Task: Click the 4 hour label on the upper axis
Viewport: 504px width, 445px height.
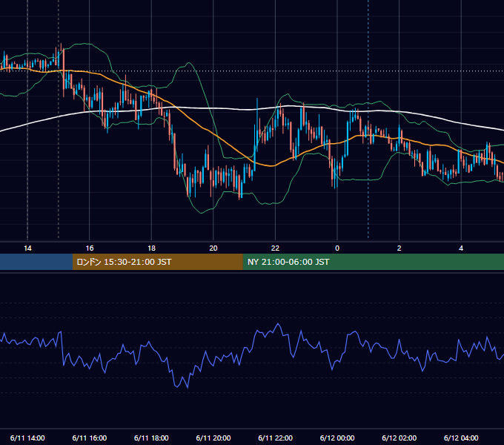Action: (461, 248)
